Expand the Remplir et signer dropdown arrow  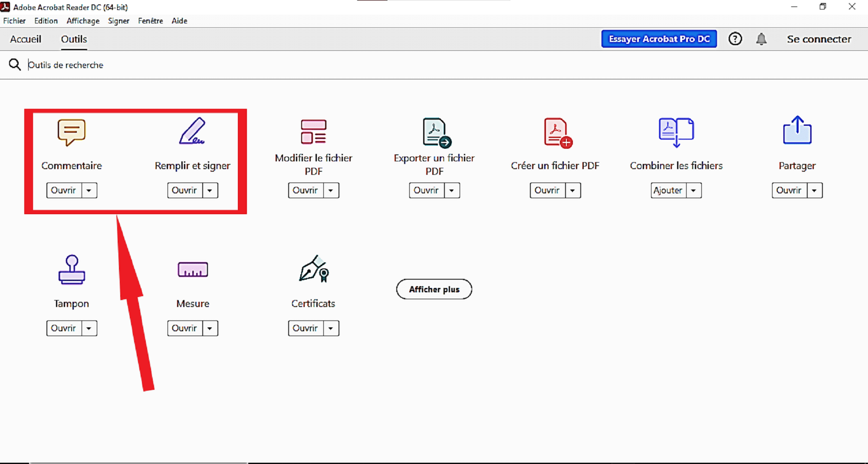click(x=210, y=190)
